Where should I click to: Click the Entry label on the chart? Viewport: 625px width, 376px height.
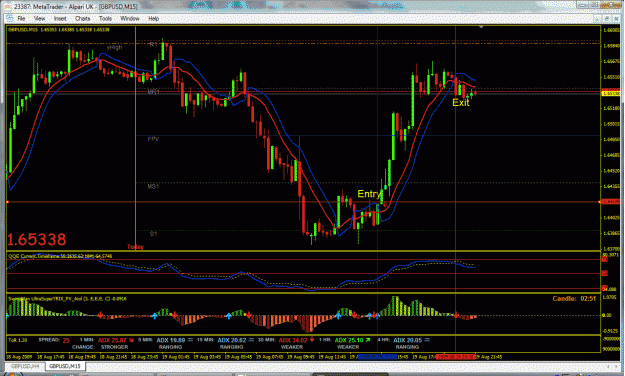(x=369, y=194)
